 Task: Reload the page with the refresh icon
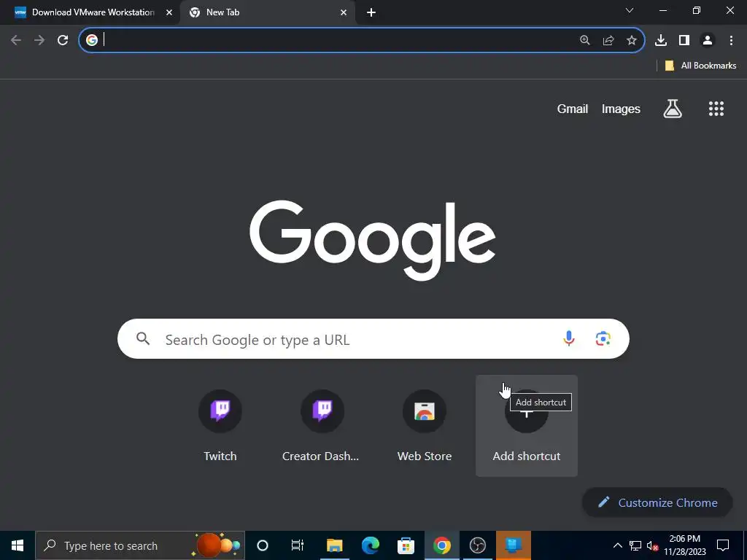click(63, 40)
